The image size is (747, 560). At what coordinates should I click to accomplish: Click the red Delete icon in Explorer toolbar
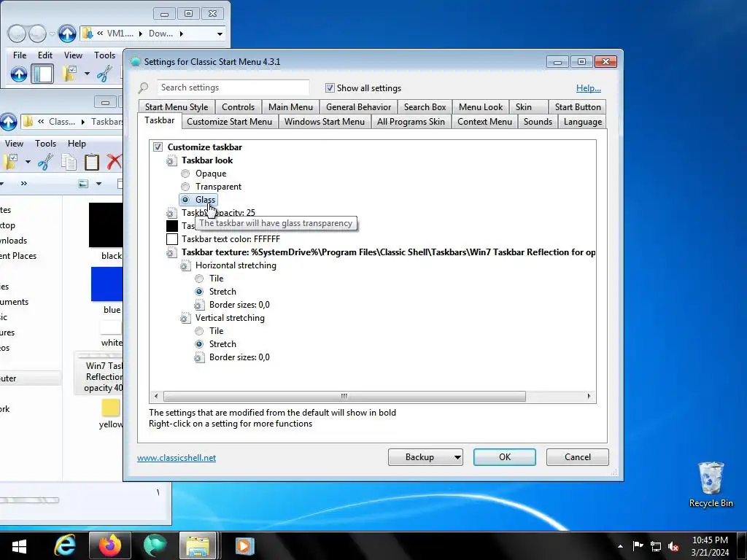click(115, 162)
